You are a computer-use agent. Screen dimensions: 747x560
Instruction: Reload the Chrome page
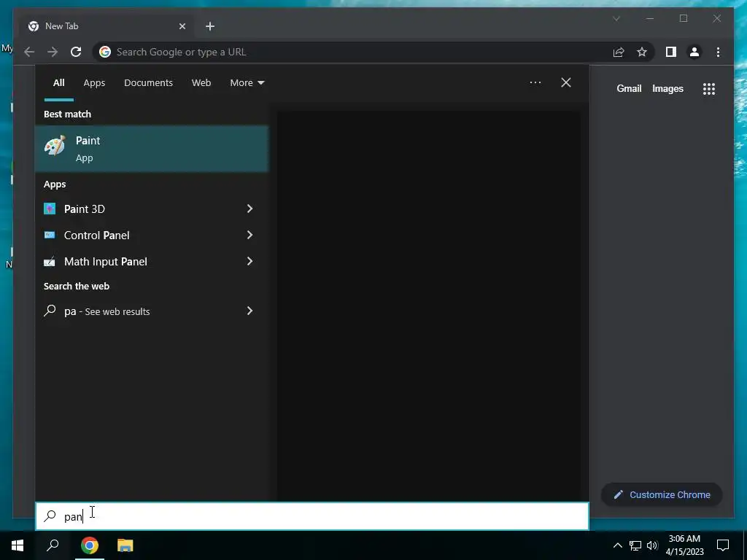click(x=76, y=52)
